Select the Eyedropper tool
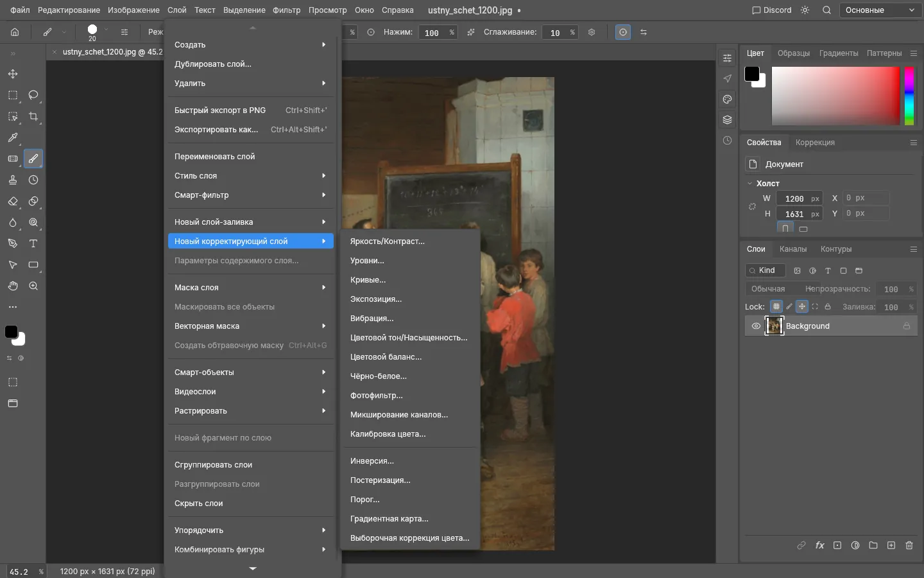This screenshot has width=924, height=578. click(x=13, y=137)
